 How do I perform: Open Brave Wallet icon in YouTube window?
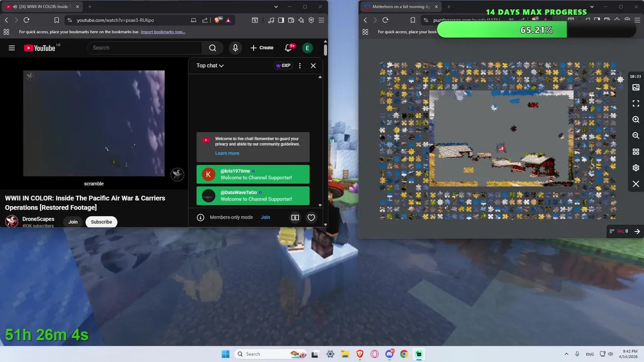tap(291, 20)
